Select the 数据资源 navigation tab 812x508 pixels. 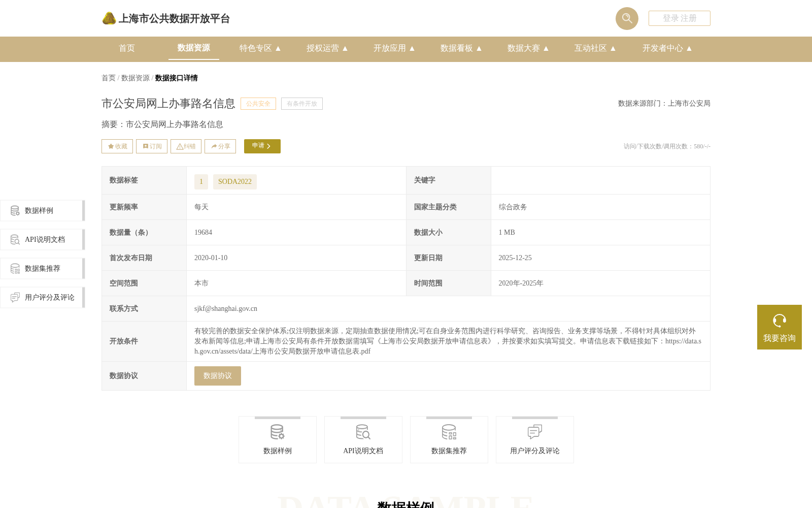click(x=194, y=48)
